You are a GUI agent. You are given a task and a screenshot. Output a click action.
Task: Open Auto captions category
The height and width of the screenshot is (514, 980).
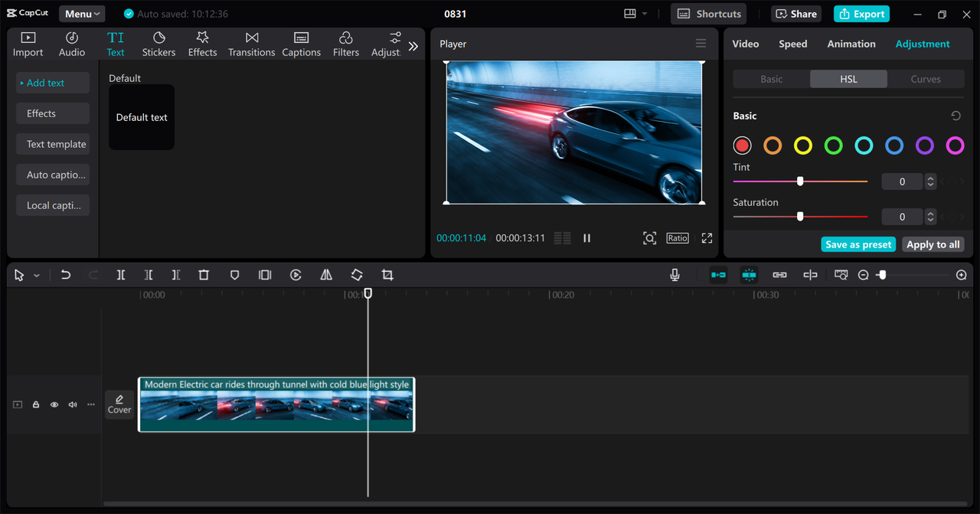pyautogui.click(x=53, y=175)
